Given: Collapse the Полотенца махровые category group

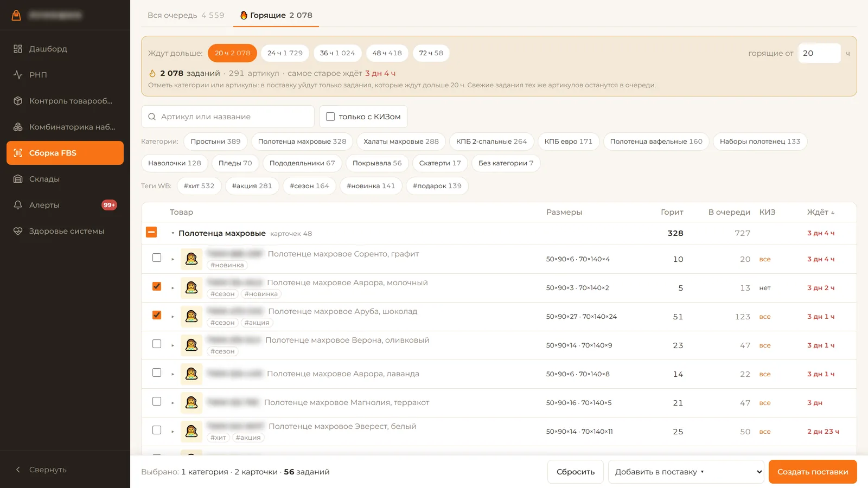Looking at the screenshot, I should [x=173, y=233].
